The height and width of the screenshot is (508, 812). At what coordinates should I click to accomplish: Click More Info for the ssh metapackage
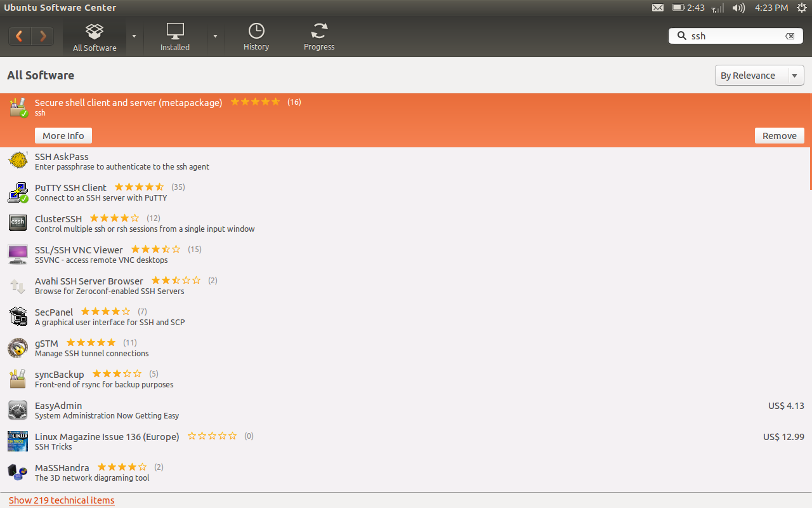pos(63,136)
